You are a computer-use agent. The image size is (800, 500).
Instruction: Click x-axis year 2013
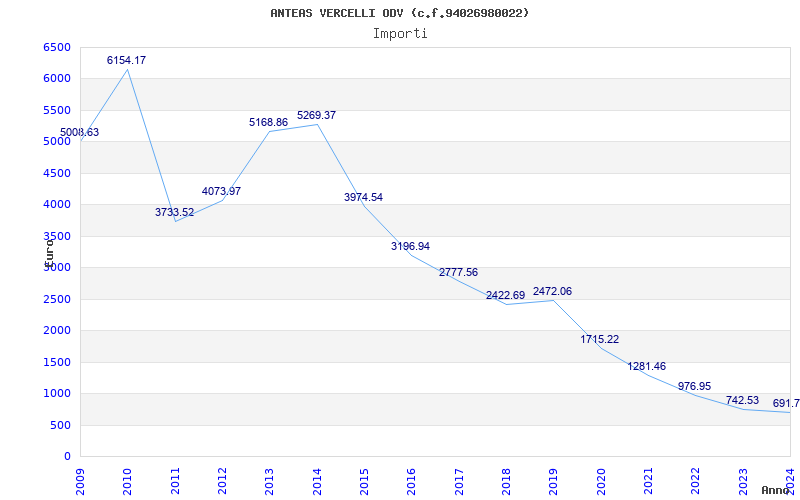click(x=269, y=481)
